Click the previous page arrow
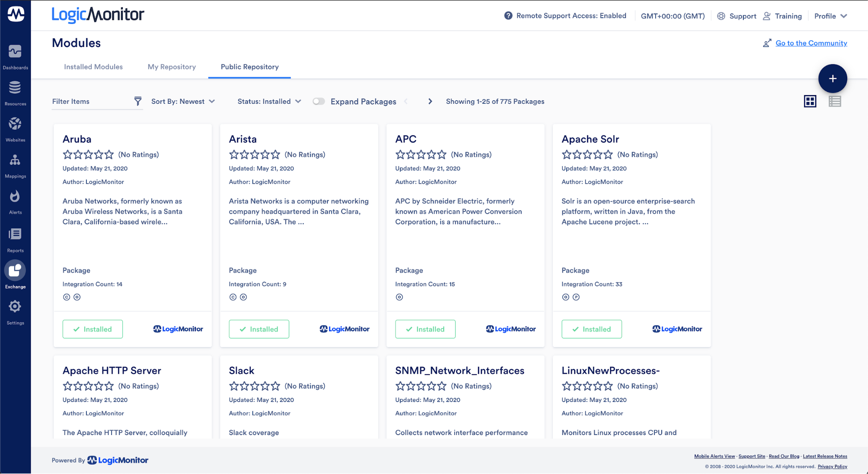This screenshot has height=474, width=868. click(406, 101)
